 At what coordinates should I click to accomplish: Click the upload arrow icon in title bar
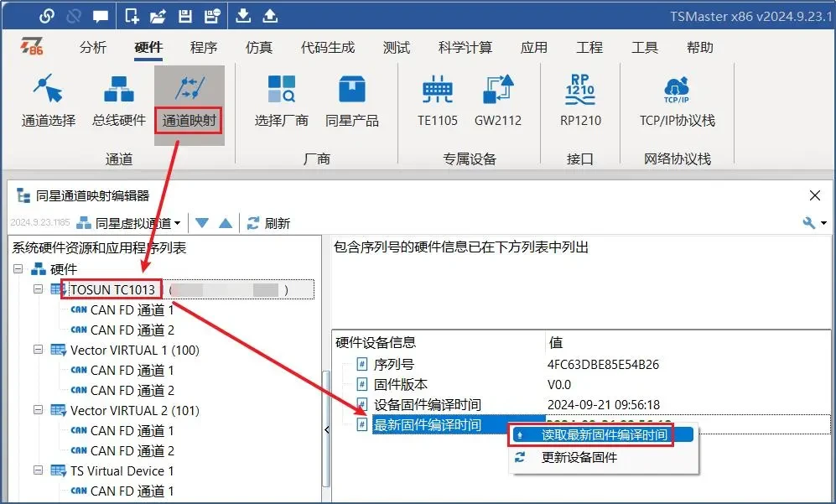pos(270,16)
